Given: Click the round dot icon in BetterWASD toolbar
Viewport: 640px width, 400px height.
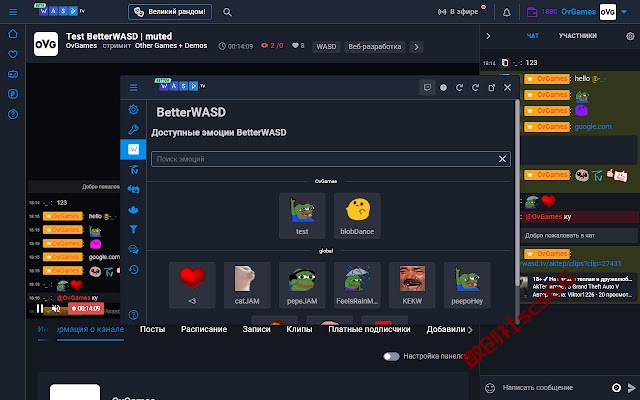Looking at the screenshot, I should [x=443, y=87].
